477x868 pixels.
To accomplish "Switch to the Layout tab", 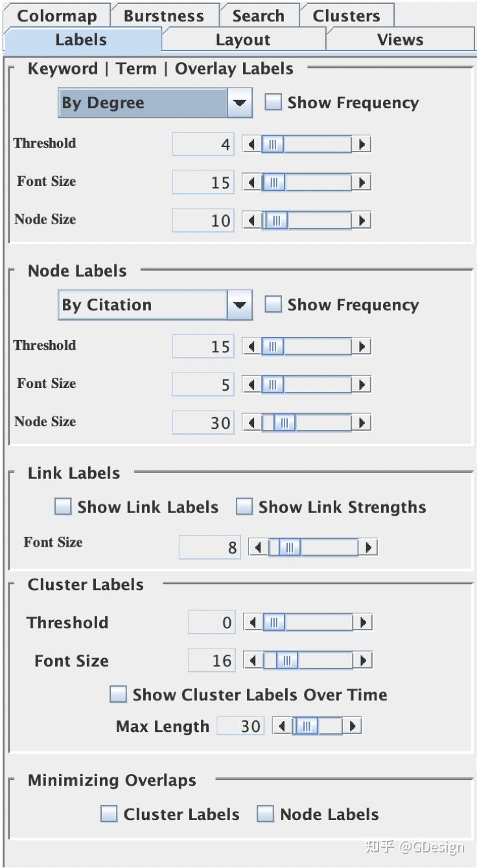I will (x=242, y=40).
